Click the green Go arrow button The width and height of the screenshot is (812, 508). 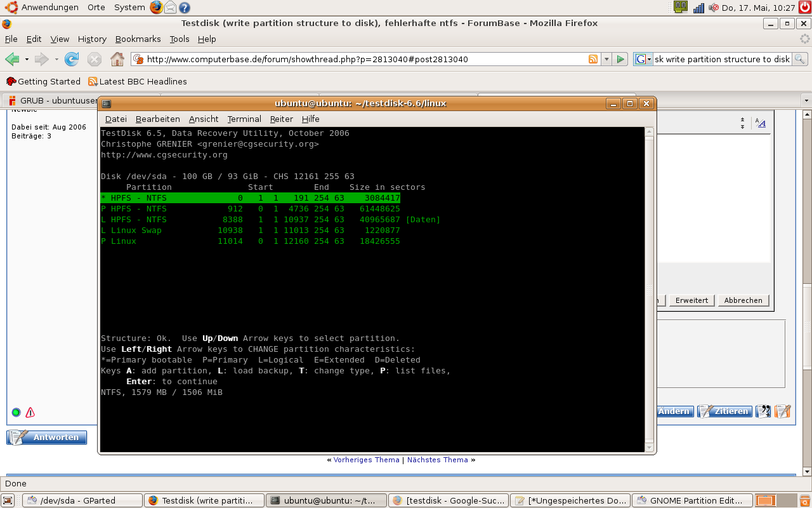tap(620, 59)
